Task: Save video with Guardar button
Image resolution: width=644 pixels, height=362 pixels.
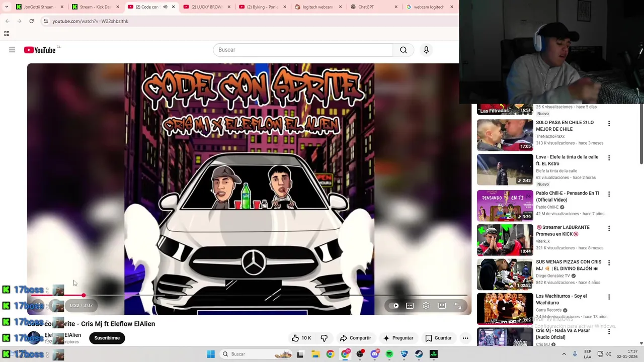Action: (438, 338)
